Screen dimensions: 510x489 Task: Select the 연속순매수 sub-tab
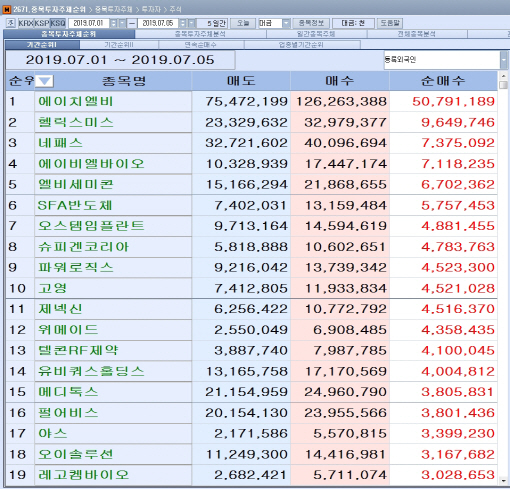tap(201, 45)
